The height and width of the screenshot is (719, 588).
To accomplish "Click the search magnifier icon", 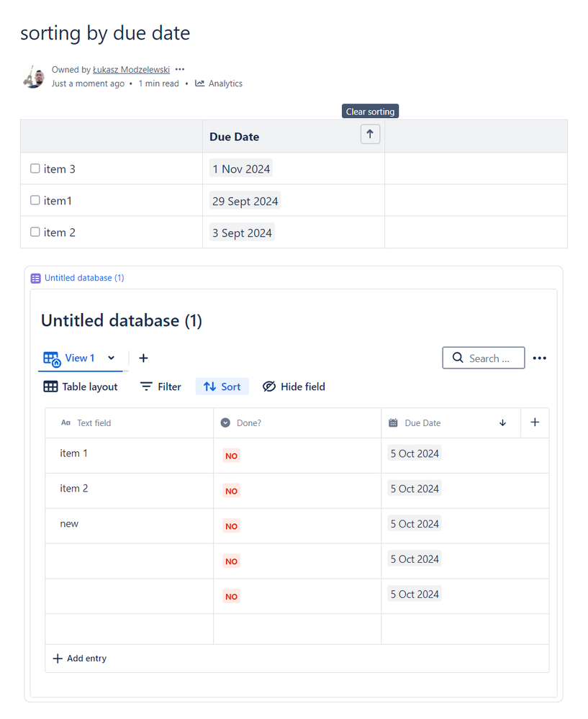I will point(458,358).
